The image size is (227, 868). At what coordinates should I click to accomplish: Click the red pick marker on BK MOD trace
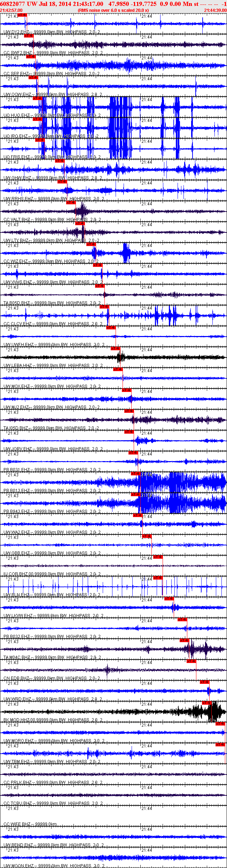click(x=207, y=703)
